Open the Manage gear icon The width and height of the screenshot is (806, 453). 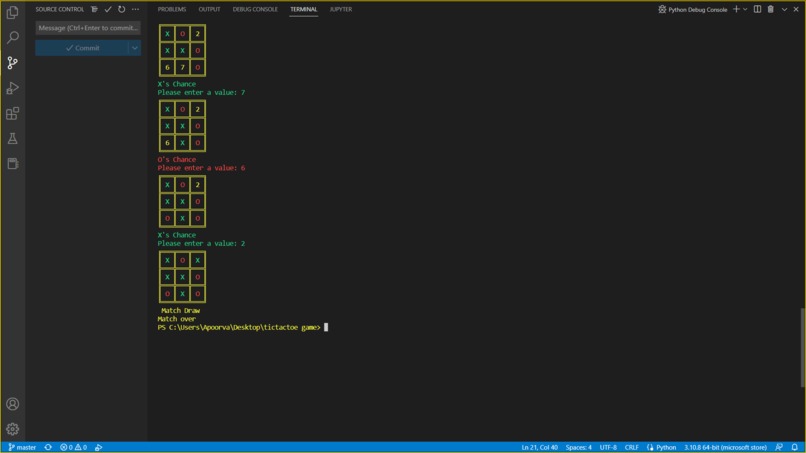(x=12, y=429)
